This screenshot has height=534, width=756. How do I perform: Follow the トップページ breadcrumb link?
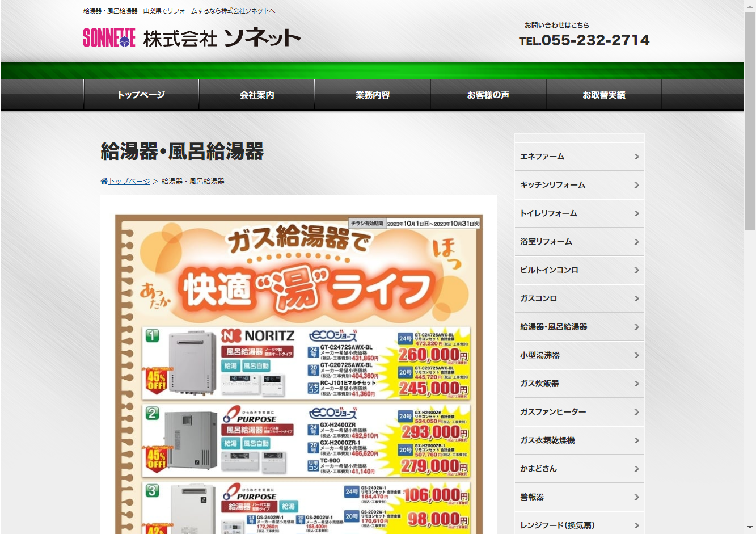coord(129,182)
